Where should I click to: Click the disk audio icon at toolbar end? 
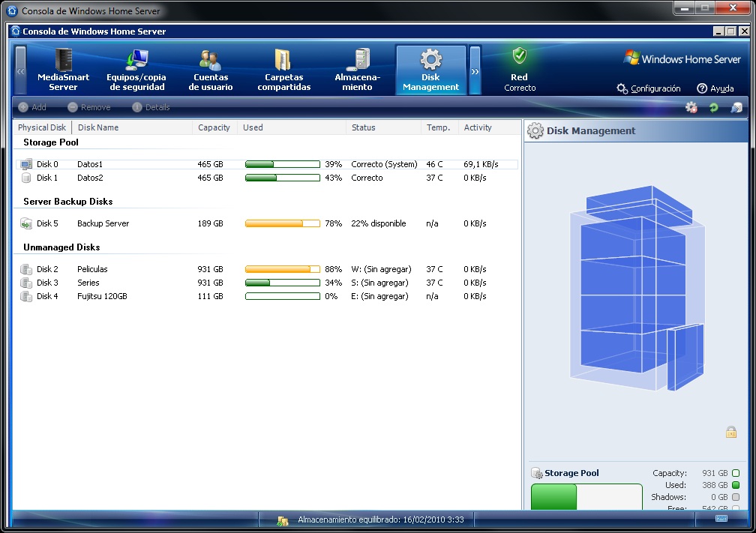pos(736,108)
